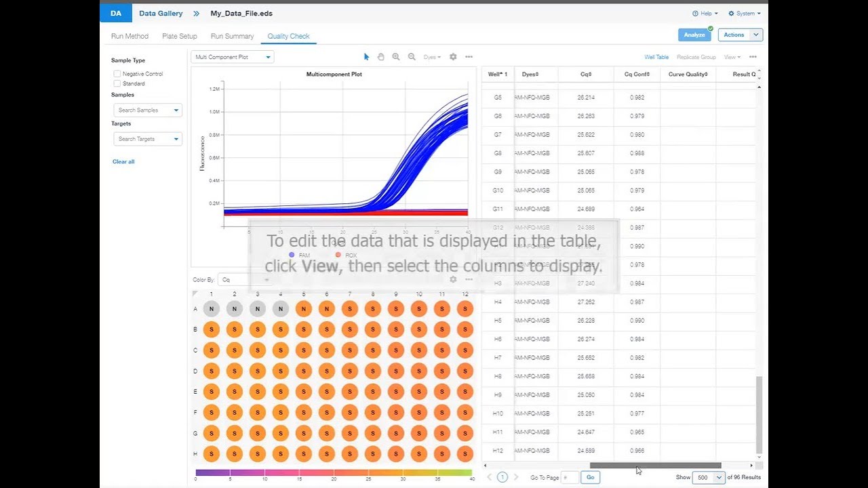Click the table horizontal scrollbar thumb
868x488 pixels.
655,466
